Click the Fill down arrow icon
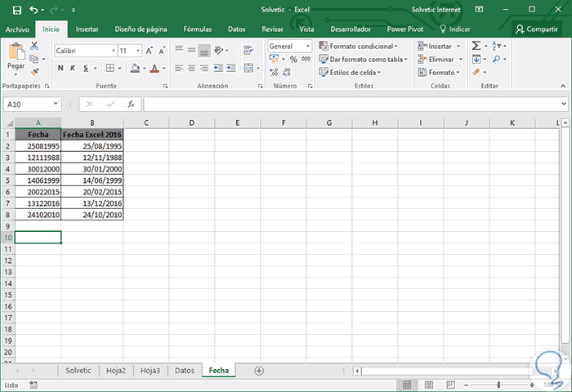Screen dimensions: 572x392 476,59
